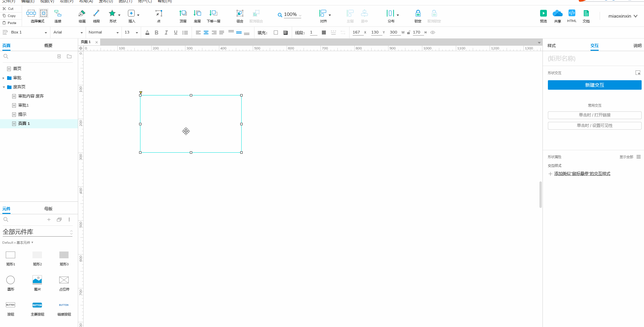Click 显示全部 in shape properties
The height and width of the screenshot is (327, 644).
pos(626,157)
